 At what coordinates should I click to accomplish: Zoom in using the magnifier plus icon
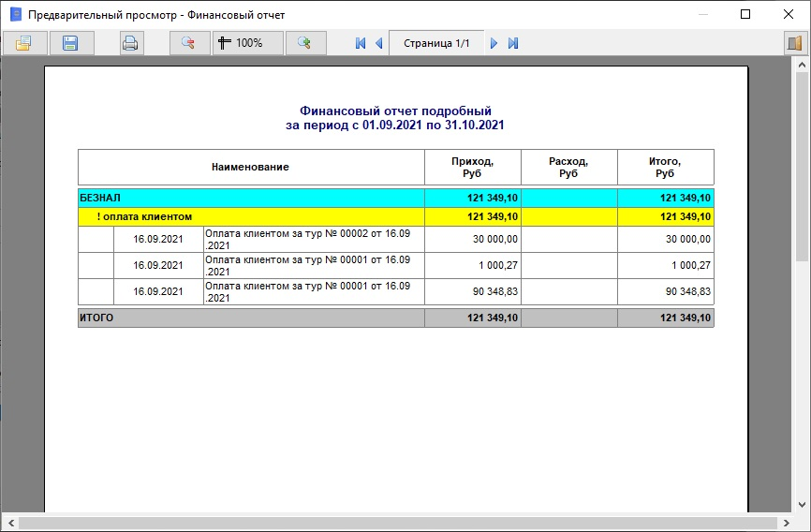pos(304,43)
